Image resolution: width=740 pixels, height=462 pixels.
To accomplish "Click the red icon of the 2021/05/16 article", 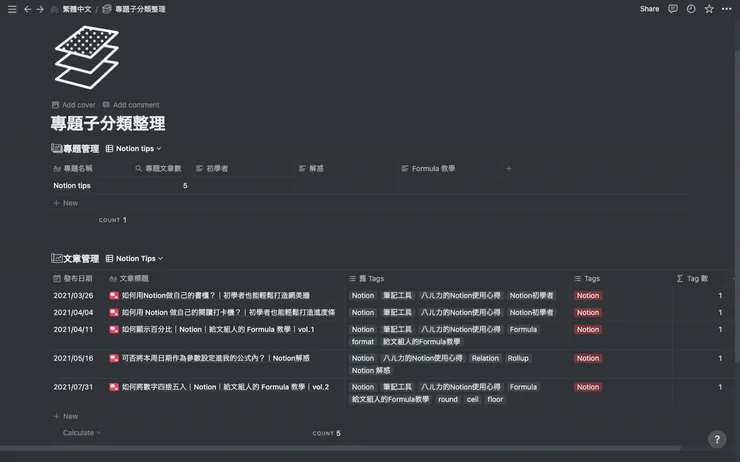I will point(114,358).
